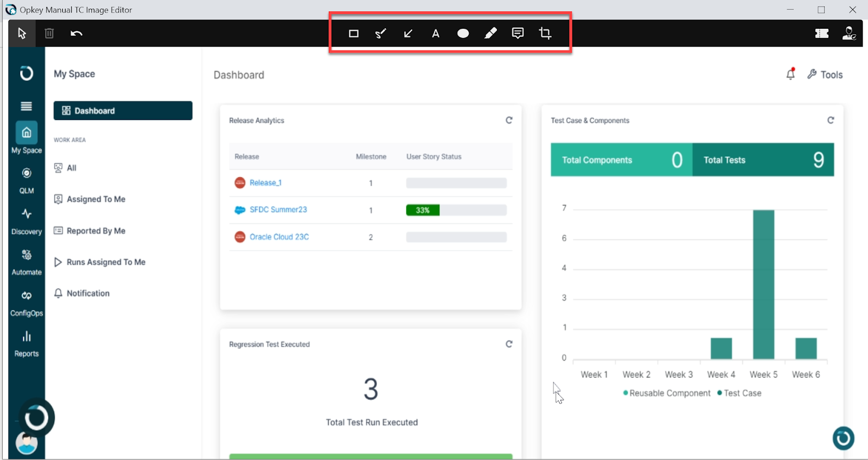Open Assigned To Me

tap(90, 200)
